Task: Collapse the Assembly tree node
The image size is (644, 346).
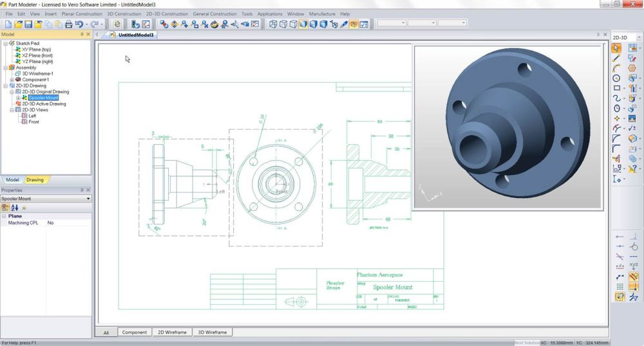Action: click(x=5, y=68)
